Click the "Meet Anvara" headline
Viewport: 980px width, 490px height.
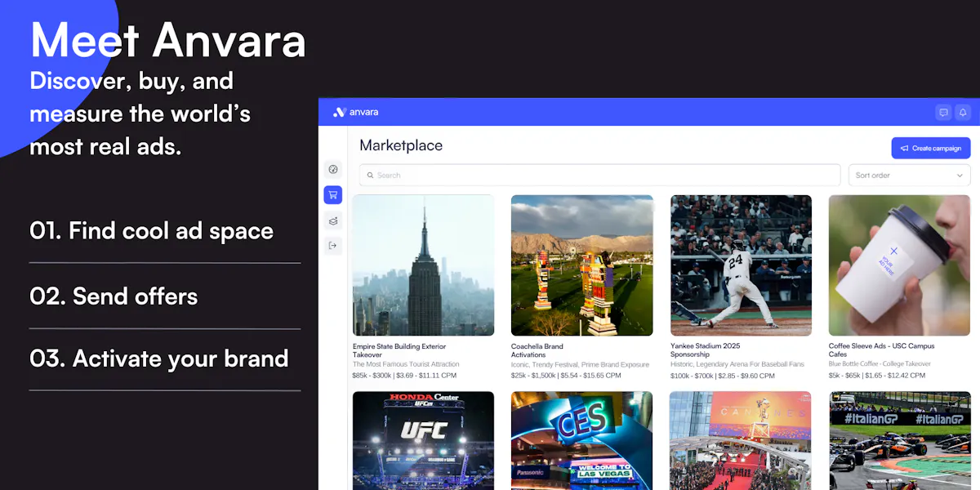click(167, 39)
